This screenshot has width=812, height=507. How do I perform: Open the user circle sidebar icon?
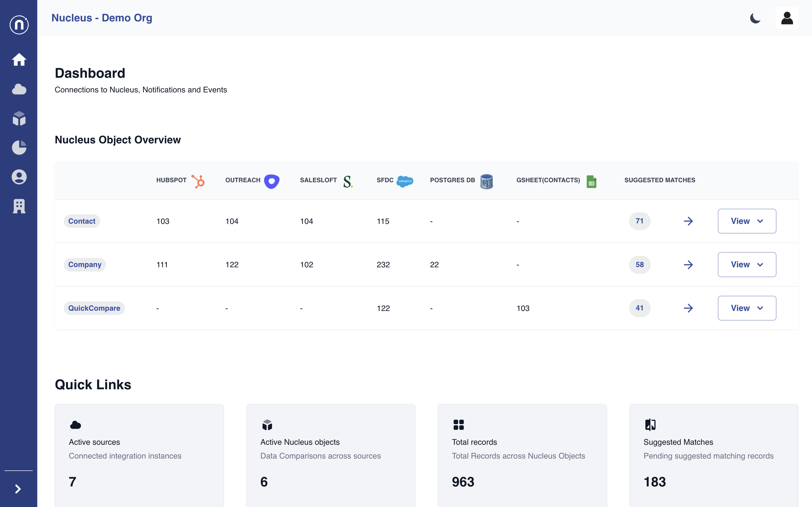pos(19,177)
